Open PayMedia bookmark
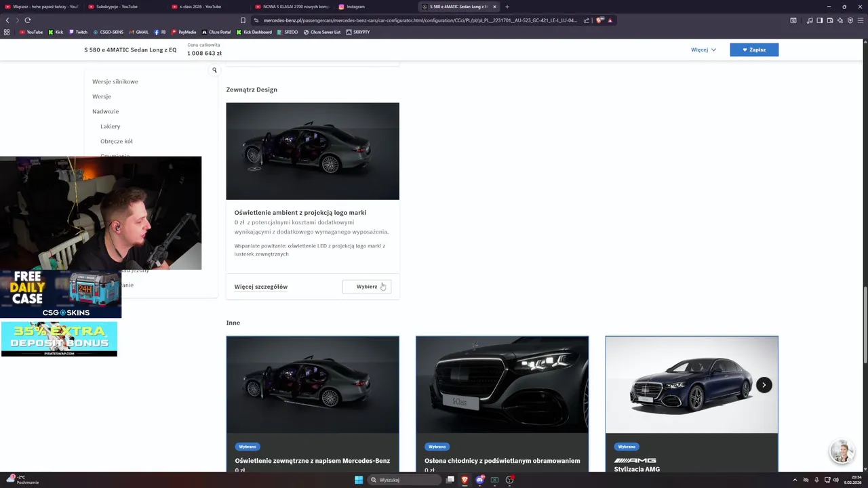 coord(184,32)
